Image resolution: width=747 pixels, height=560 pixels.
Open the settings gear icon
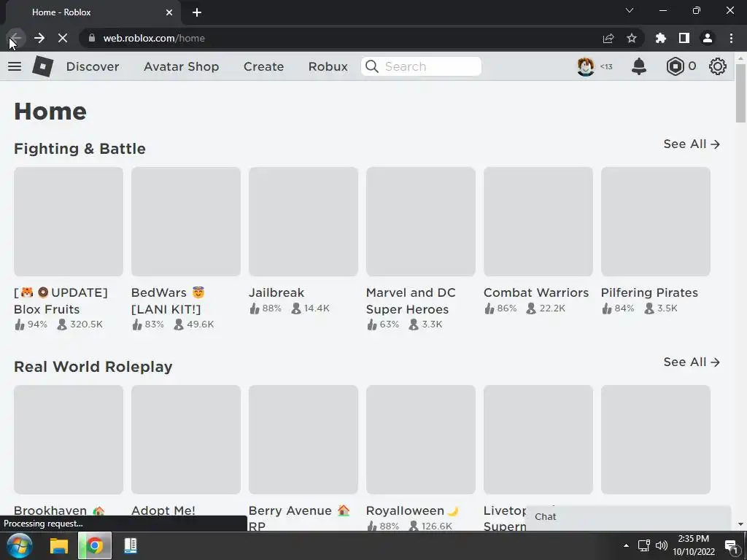(x=718, y=66)
